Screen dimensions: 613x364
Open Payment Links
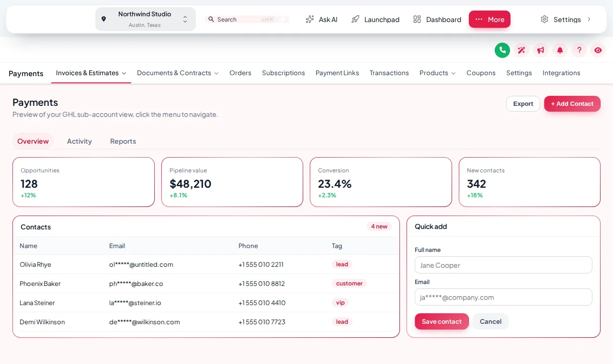337,73
